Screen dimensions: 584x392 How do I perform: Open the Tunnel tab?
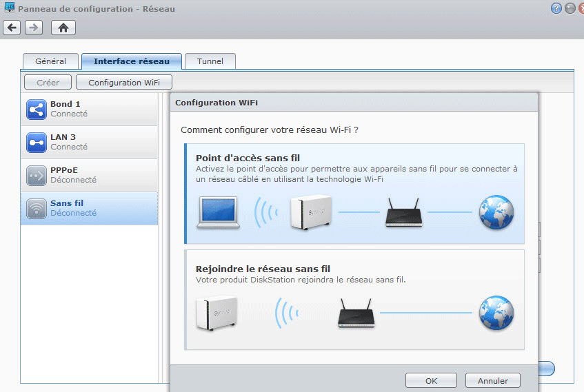[210, 61]
